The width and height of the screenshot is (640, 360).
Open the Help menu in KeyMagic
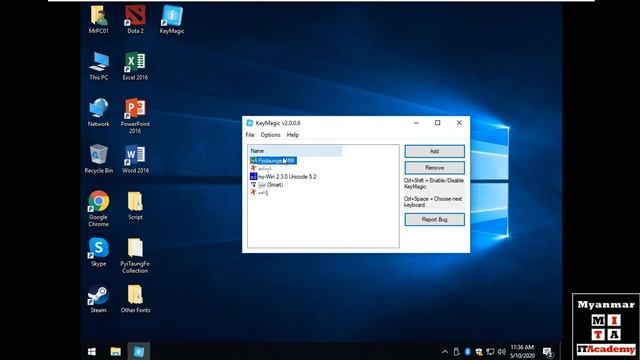[293, 135]
